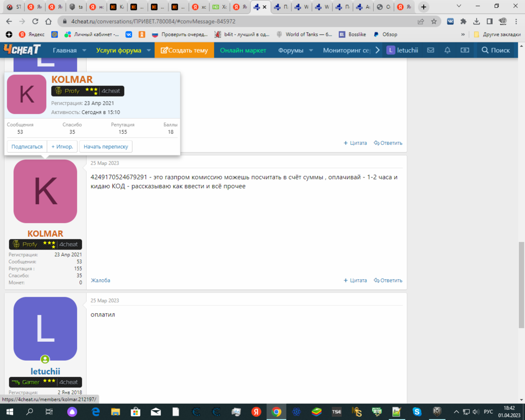Click Подписаться in KOLMAR's popup
The image size is (525, 420).
(27, 146)
